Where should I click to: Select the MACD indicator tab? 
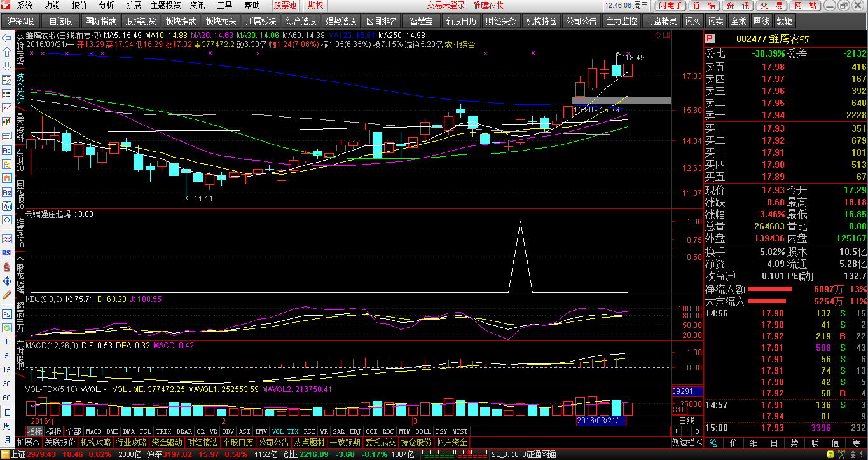pos(93,431)
